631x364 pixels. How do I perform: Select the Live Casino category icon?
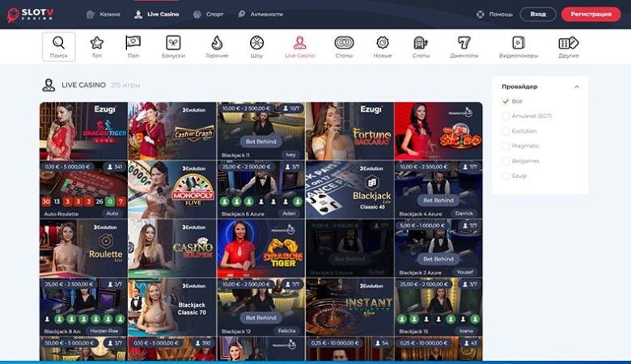[300, 47]
